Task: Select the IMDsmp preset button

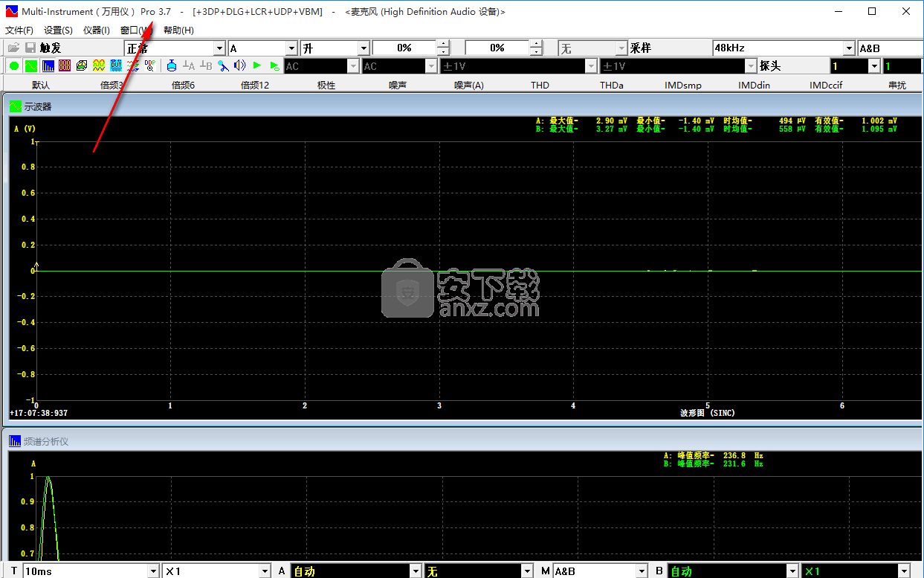Action: pos(683,86)
